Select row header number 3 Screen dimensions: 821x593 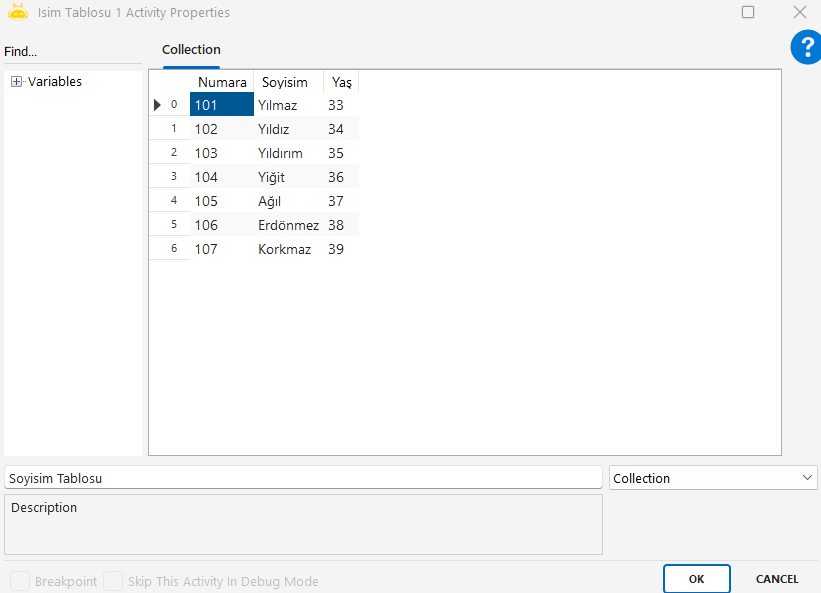tap(172, 177)
